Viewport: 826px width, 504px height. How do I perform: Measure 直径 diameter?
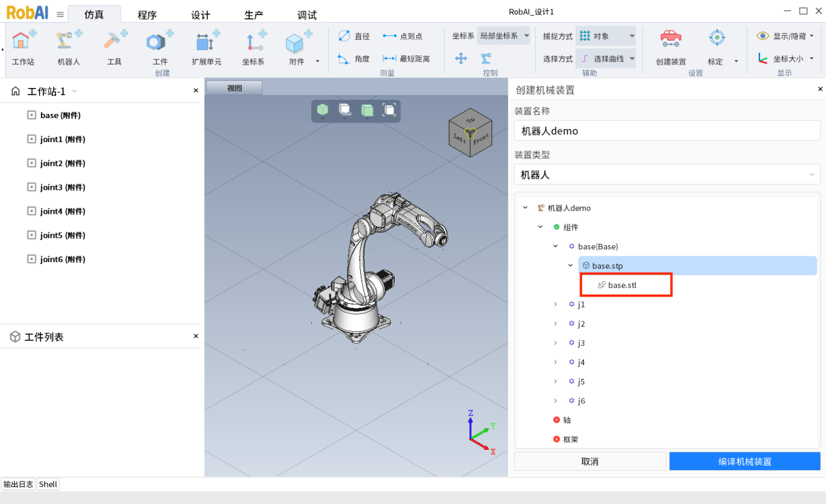(x=354, y=37)
